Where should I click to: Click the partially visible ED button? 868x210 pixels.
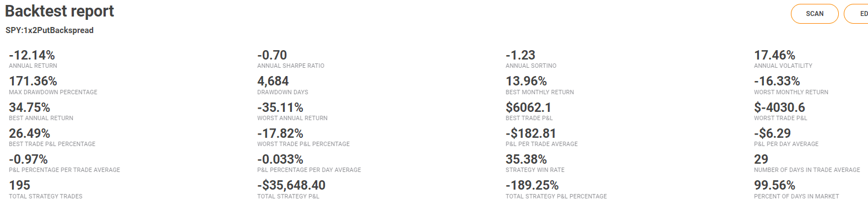tap(857, 14)
